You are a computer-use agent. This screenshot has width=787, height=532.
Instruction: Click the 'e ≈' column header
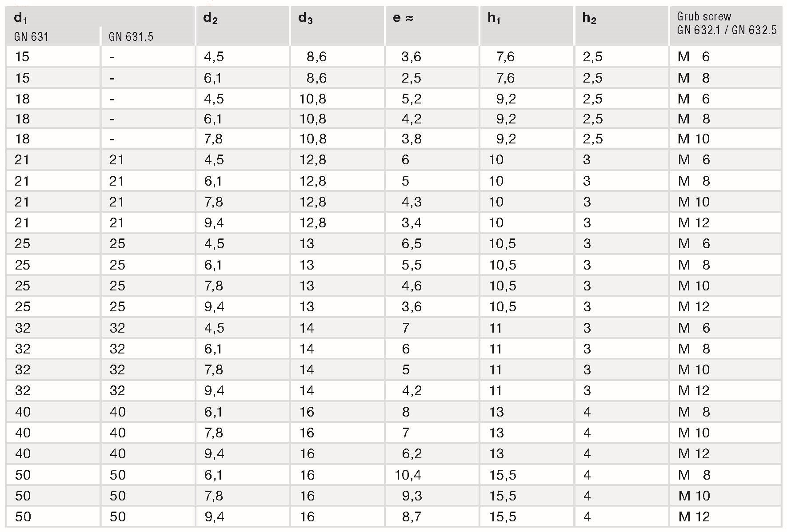point(403,18)
